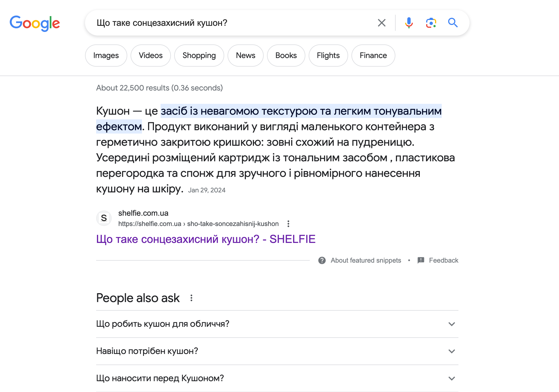Switch to the Flights tab
The height and width of the screenshot is (392, 559).
(328, 55)
